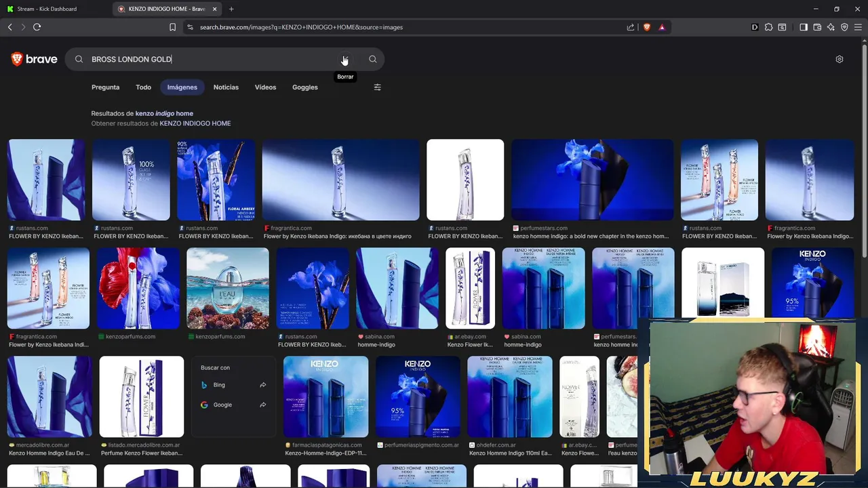Open new tab with plus button
The height and width of the screenshot is (488, 868).
(231, 9)
